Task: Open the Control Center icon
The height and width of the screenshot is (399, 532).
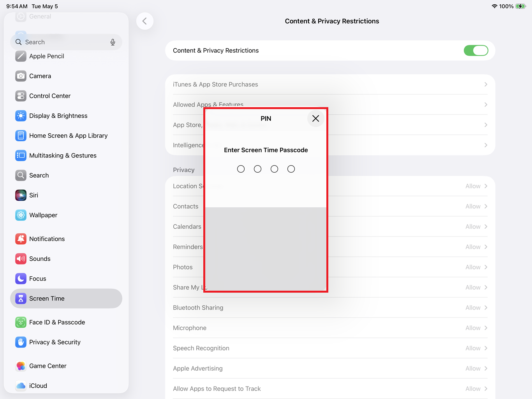Action: 21,96
